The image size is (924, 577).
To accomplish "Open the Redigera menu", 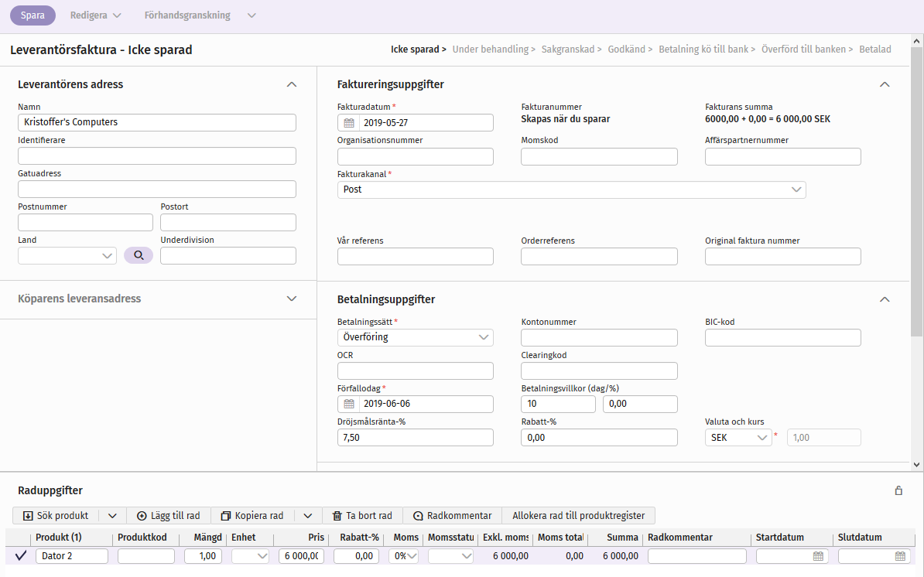I will click(95, 15).
